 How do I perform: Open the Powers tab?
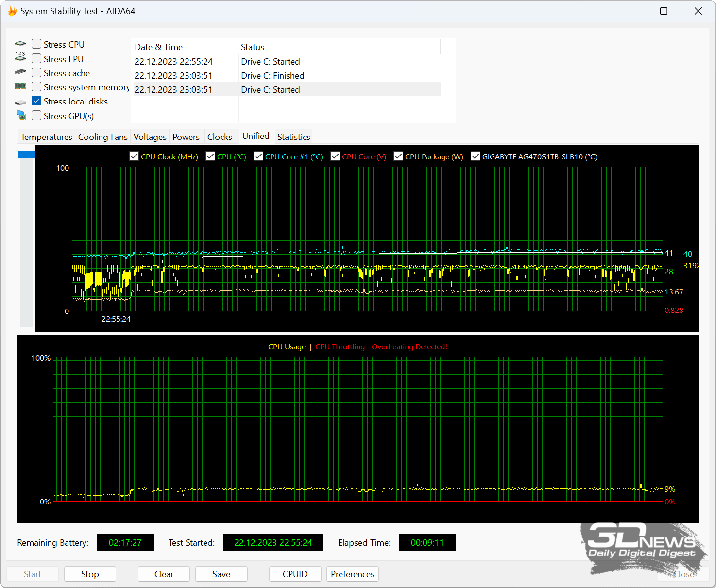(x=186, y=137)
